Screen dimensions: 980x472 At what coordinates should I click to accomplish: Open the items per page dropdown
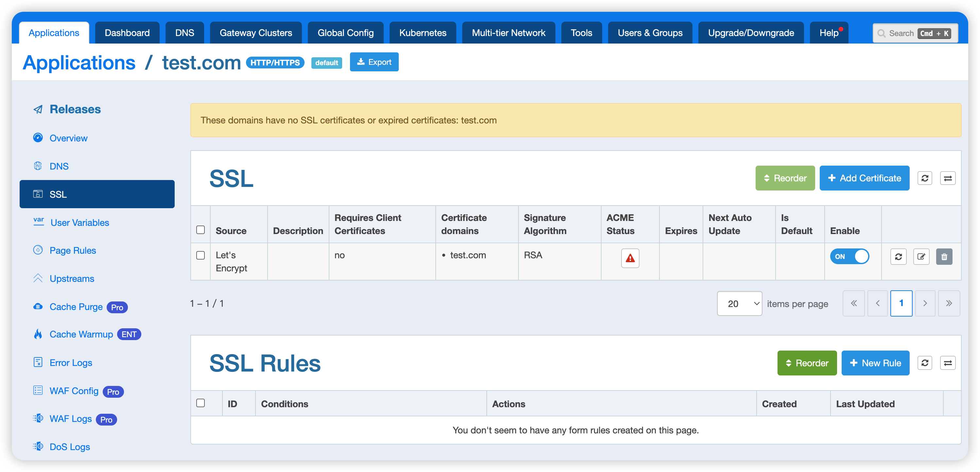click(739, 303)
